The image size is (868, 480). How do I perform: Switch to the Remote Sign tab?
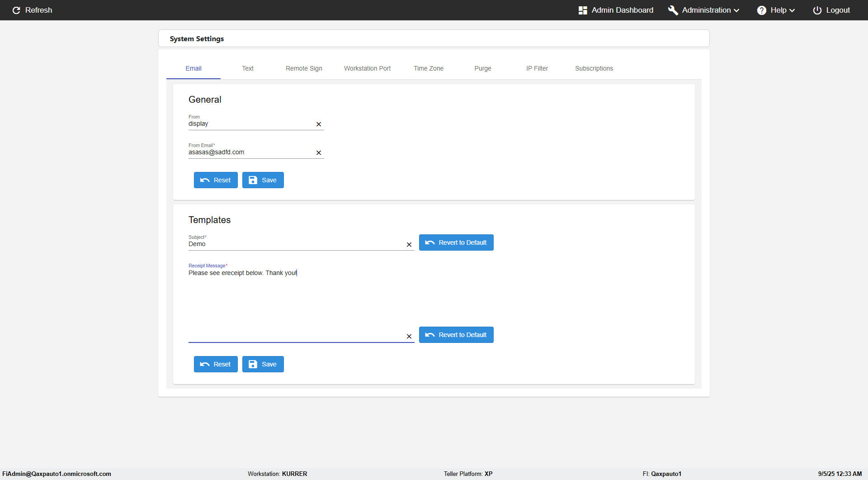coord(304,68)
